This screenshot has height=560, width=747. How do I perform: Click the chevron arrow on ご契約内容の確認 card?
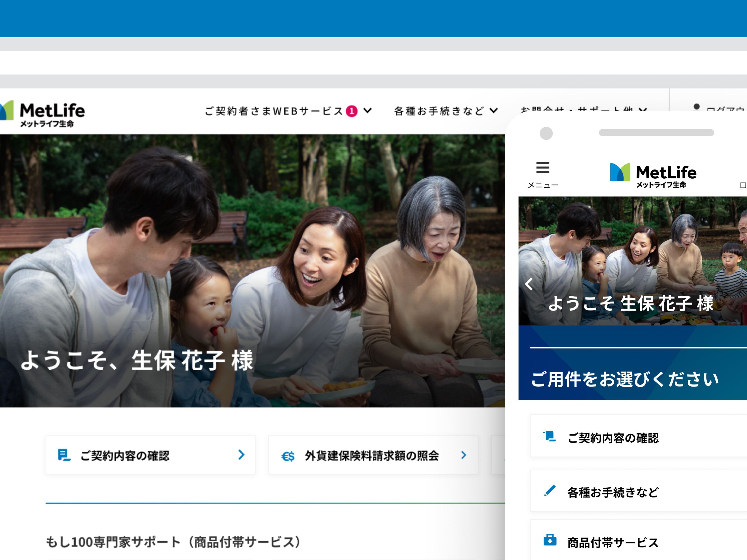point(241,455)
